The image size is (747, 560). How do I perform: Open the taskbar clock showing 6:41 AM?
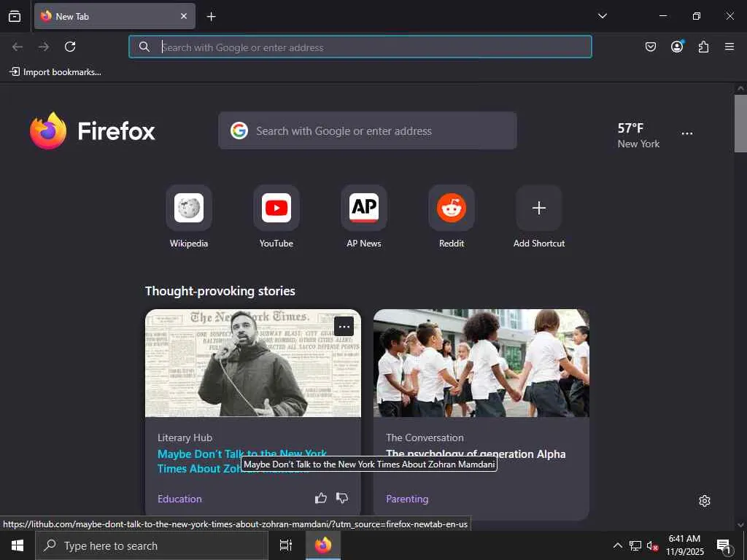(684, 545)
